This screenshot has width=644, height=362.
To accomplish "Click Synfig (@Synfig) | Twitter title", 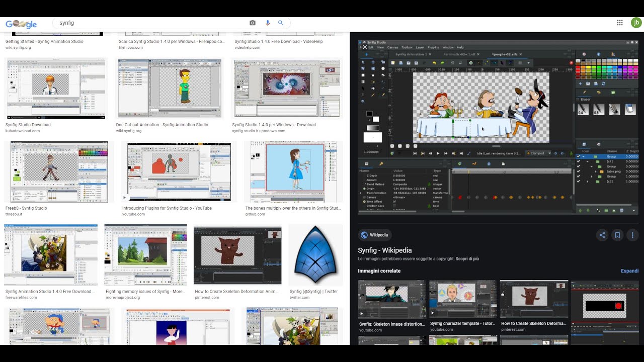I will pos(314,292).
